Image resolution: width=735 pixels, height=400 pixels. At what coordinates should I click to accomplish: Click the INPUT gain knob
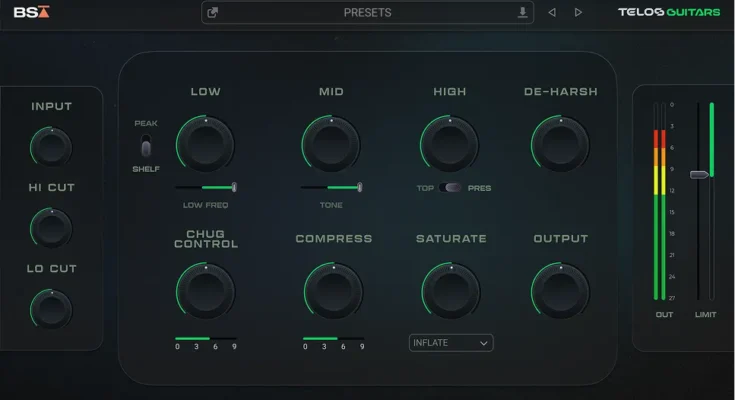[x=51, y=148]
